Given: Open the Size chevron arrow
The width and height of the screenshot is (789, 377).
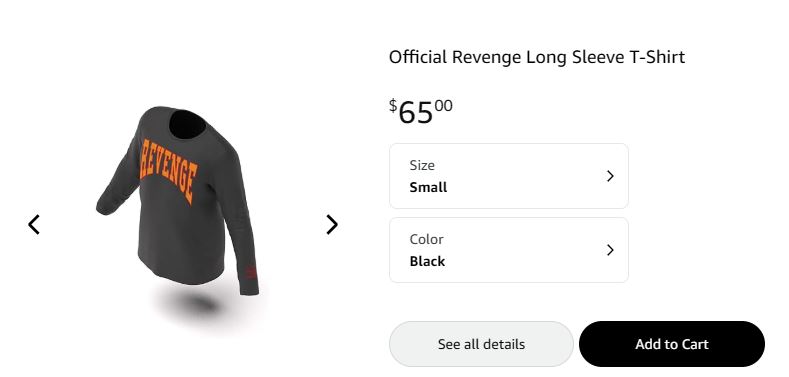Looking at the screenshot, I should [x=610, y=176].
